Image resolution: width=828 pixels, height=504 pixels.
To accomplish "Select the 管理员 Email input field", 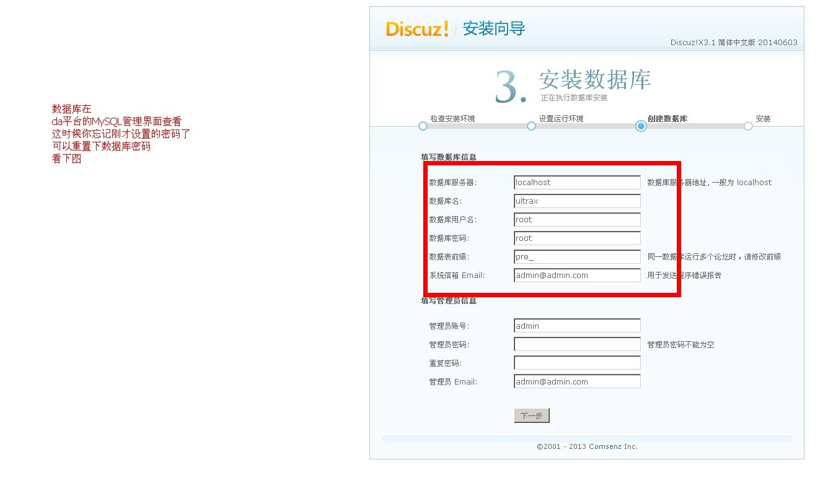I will click(x=577, y=381).
